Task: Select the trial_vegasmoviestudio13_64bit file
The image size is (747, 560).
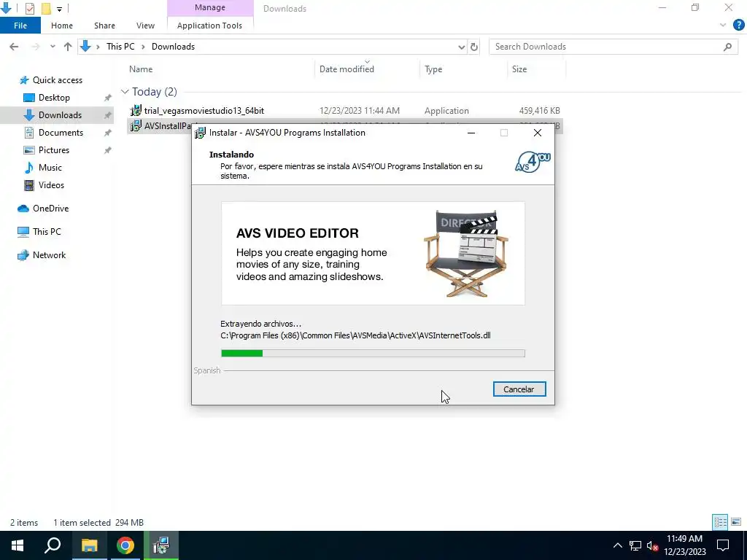Action: [x=345, y=111]
